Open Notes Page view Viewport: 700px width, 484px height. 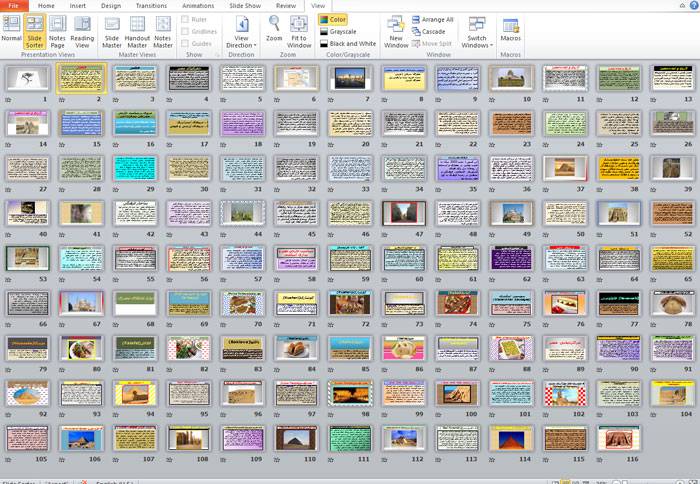(x=57, y=31)
